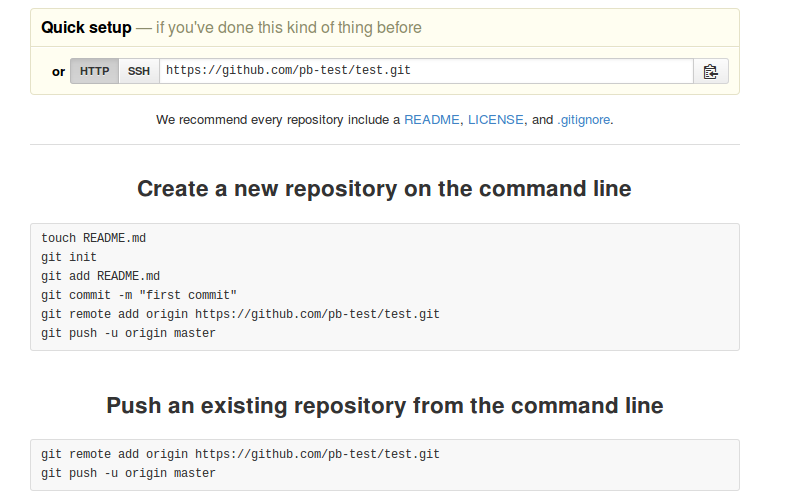Open the .gitignore link
786x500 pixels.
tap(584, 120)
